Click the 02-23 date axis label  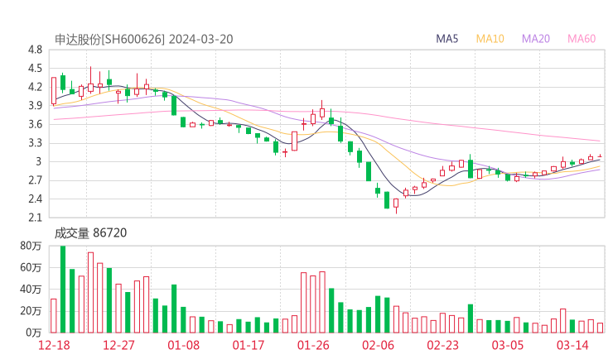pos(442,345)
